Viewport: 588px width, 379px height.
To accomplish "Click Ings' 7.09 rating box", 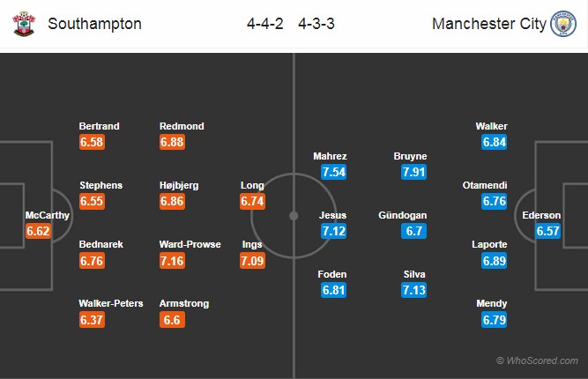I will [252, 261].
